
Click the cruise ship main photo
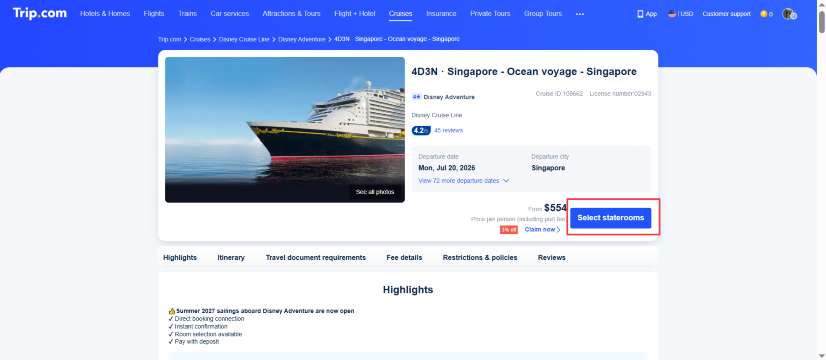tap(284, 130)
